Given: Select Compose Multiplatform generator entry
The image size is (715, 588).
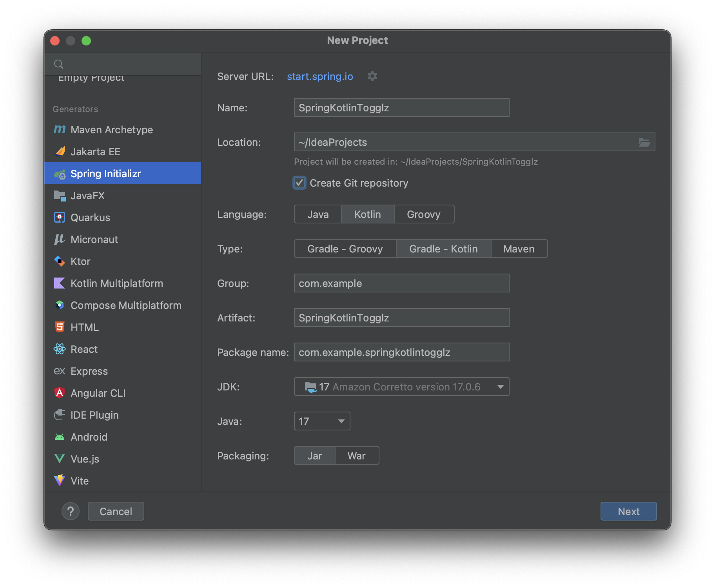Looking at the screenshot, I should click(x=122, y=305).
